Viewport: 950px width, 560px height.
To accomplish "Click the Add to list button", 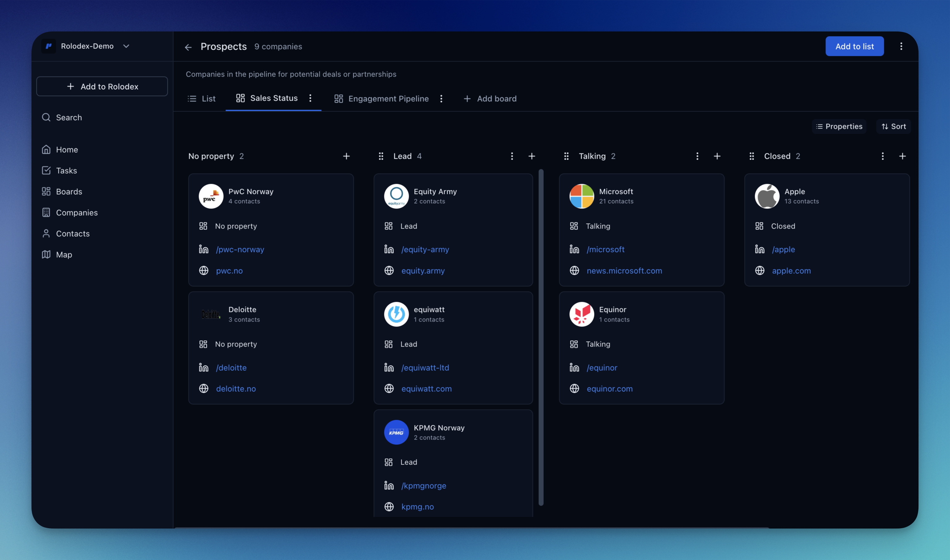I will (x=854, y=46).
